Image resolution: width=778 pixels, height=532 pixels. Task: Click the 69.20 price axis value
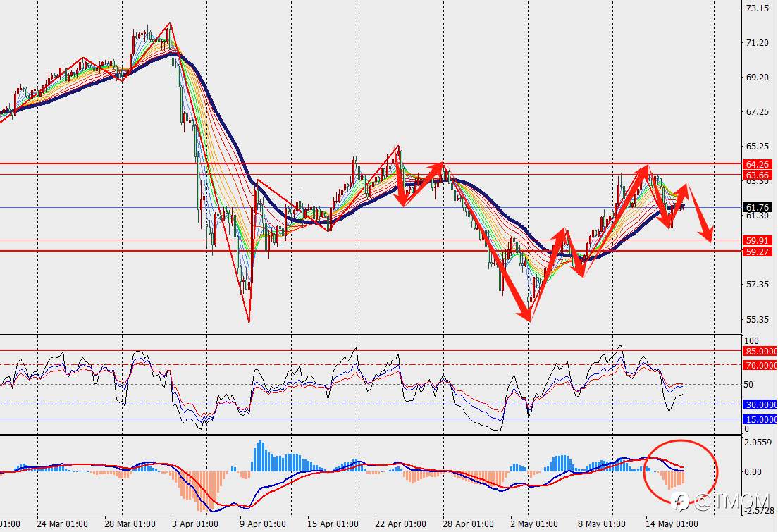[x=758, y=78]
